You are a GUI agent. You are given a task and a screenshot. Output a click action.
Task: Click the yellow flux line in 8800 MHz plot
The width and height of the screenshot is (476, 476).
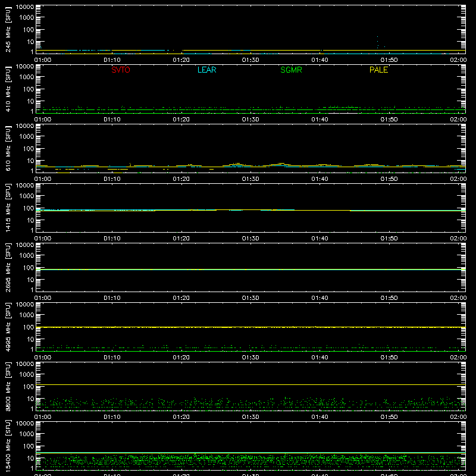250,384
